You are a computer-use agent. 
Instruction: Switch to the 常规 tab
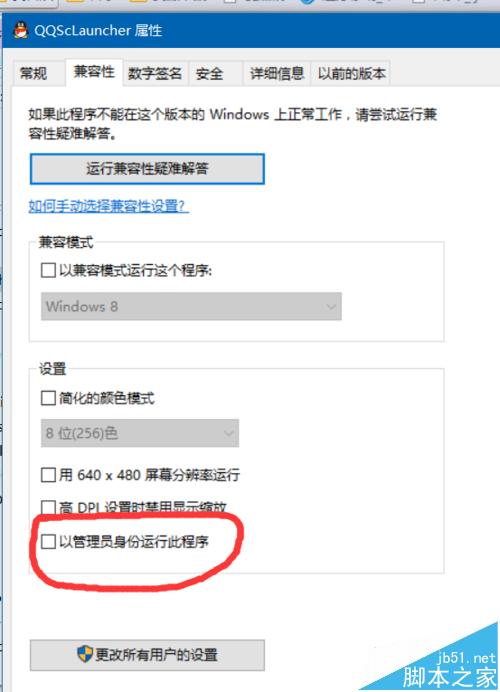click(33, 73)
